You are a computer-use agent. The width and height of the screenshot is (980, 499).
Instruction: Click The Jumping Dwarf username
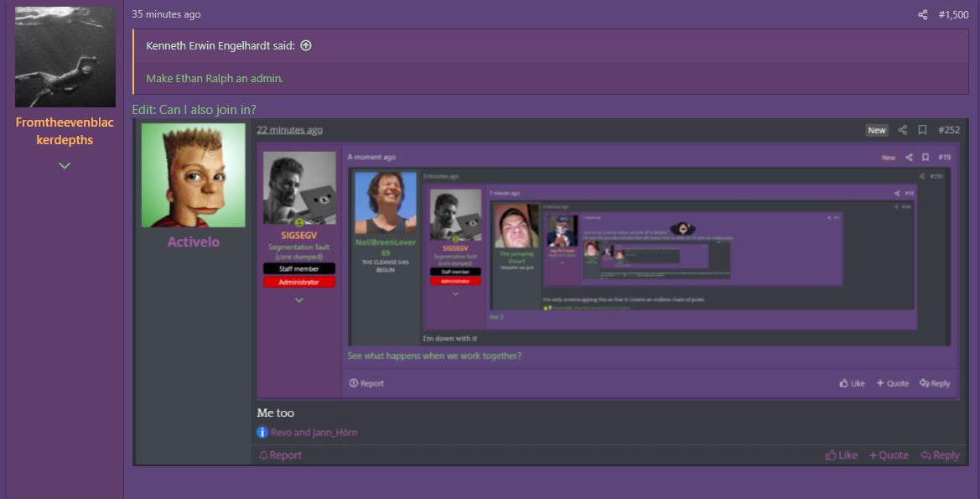tap(516, 257)
